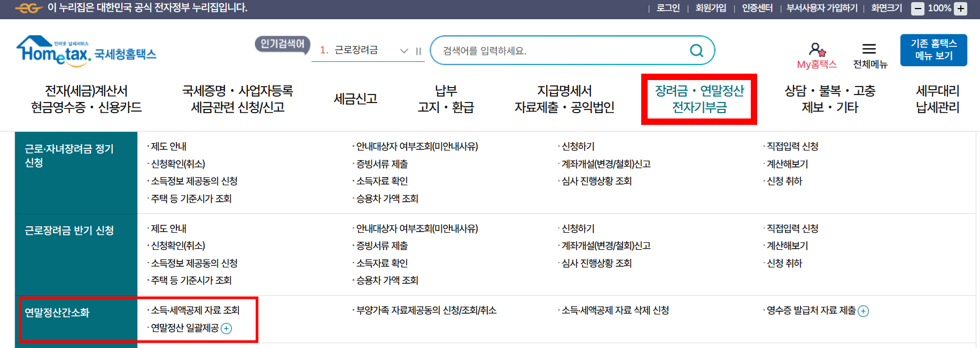This screenshot has height=348, width=980.
Task: Click 부양가족 자료제공동의 신청/조회/취소
Action: 426,310
